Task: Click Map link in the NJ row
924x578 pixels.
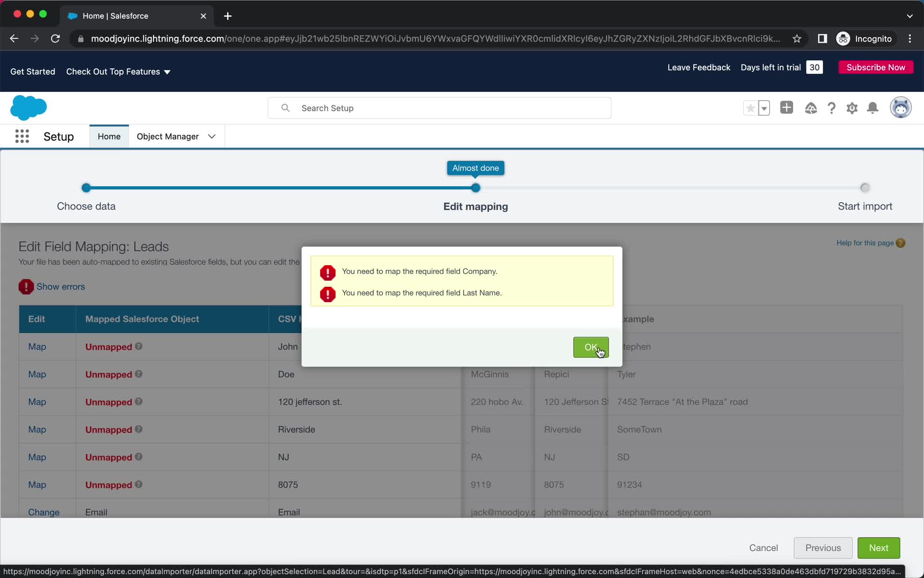Action: (x=37, y=457)
